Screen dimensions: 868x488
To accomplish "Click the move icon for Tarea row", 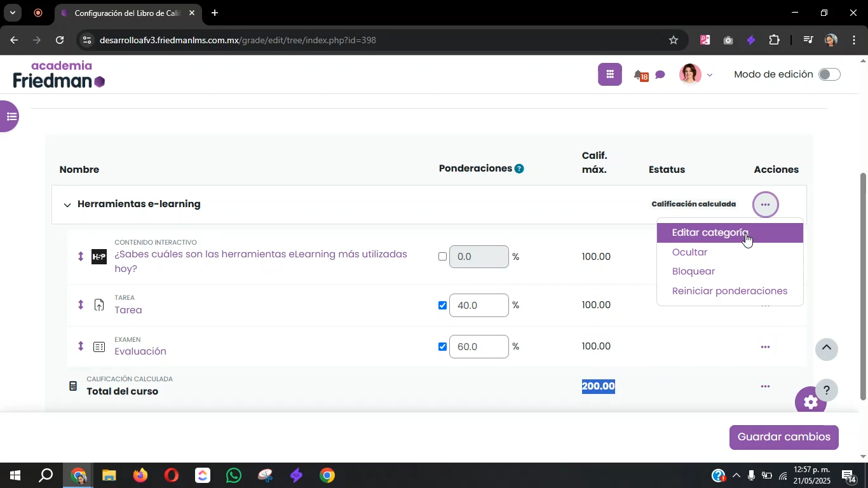I will pos(80,304).
